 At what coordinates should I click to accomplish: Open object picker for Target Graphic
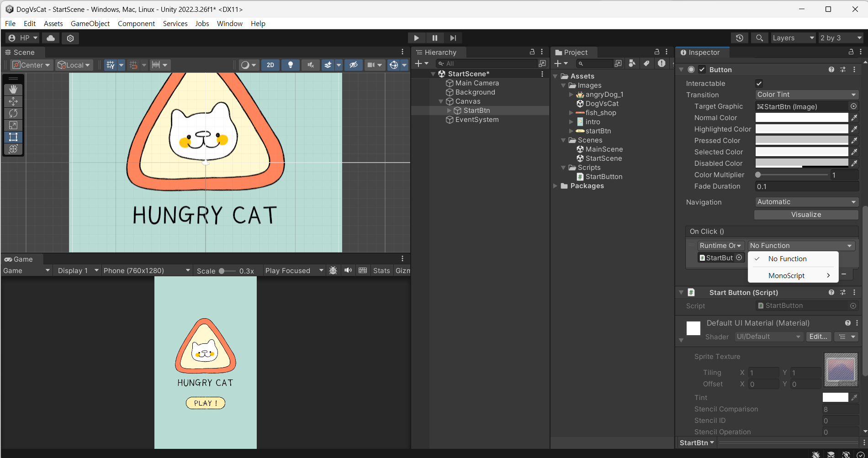tap(853, 106)
